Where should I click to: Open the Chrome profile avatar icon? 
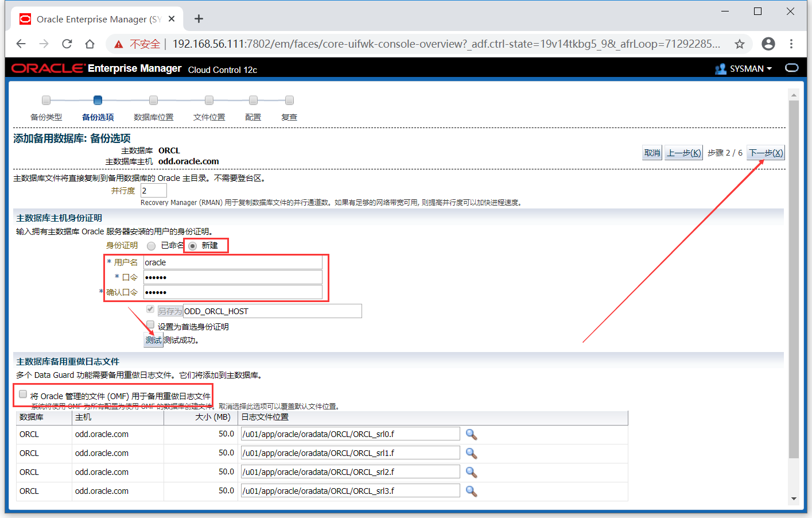[768, 44]
